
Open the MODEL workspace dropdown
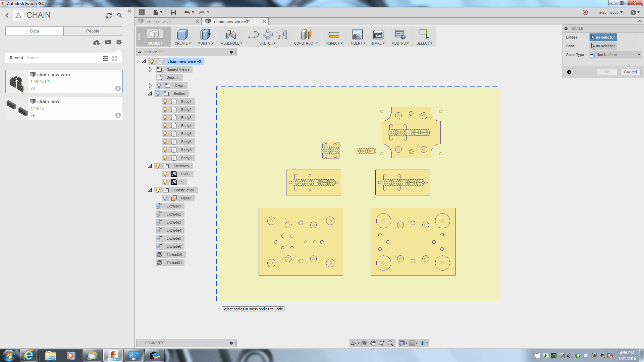[155, 43]
